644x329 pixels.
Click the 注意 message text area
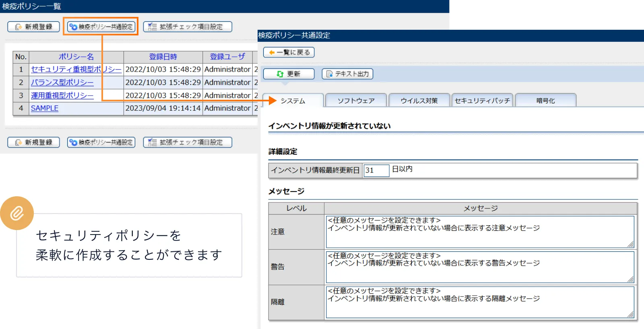tap(480, 232)
